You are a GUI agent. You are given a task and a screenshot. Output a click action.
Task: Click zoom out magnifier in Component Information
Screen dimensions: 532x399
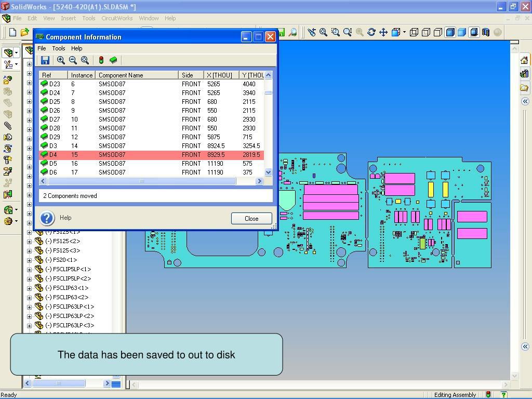pos(73,60)
